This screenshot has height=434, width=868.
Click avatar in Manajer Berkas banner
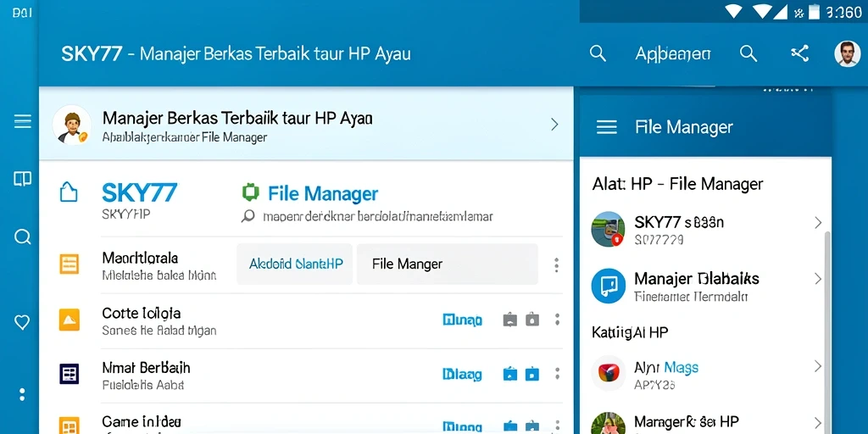click(72, 125)
